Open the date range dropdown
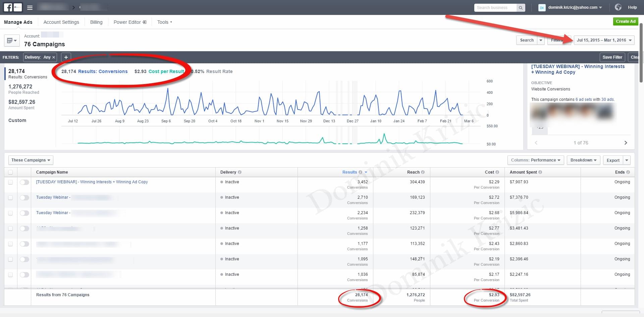The height and width of the screenshot is (317, 644). (x=604, y=40)
